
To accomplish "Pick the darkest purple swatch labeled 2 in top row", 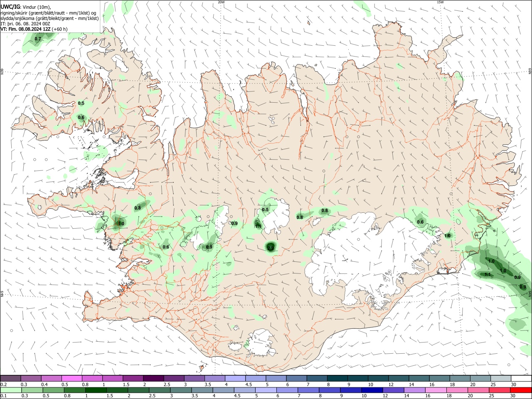I will 153,379.
